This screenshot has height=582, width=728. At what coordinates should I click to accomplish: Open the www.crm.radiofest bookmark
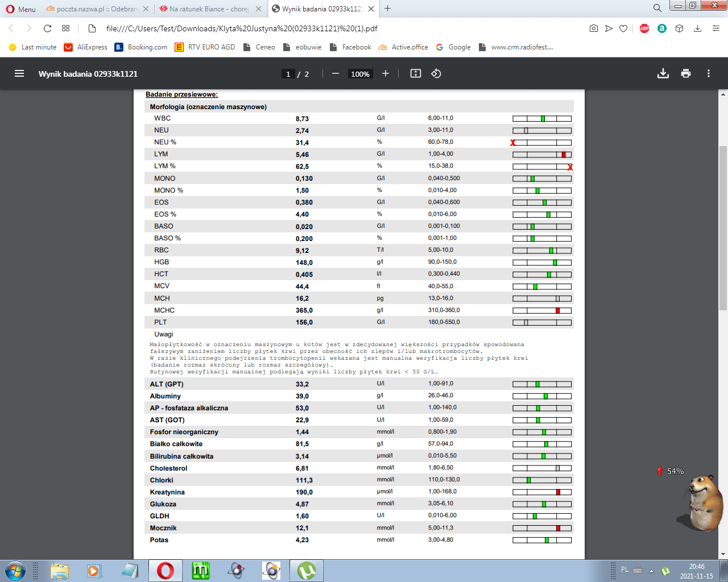click(516, 47)
